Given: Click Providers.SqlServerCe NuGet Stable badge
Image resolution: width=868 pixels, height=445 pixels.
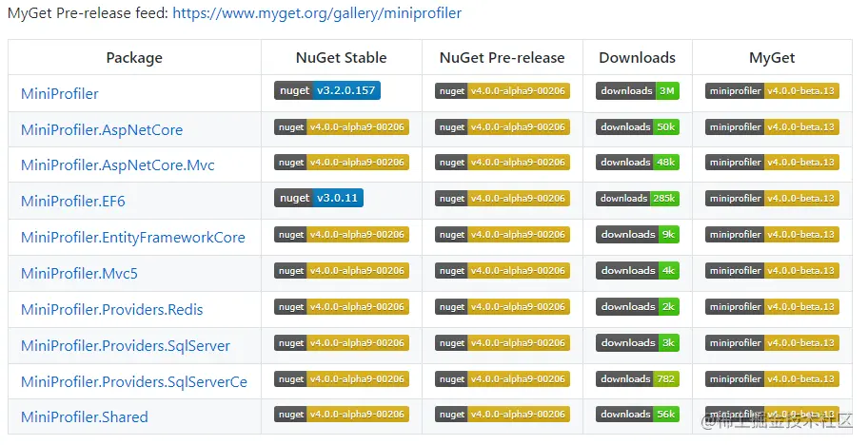Looking at the screenshot, I should point(342,378).
